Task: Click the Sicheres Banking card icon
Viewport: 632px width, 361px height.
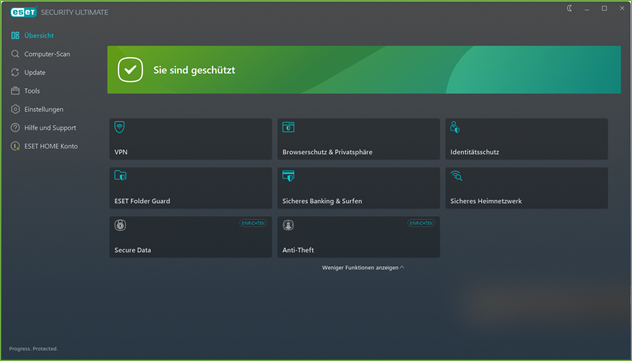Action: (x=288, y=176)
